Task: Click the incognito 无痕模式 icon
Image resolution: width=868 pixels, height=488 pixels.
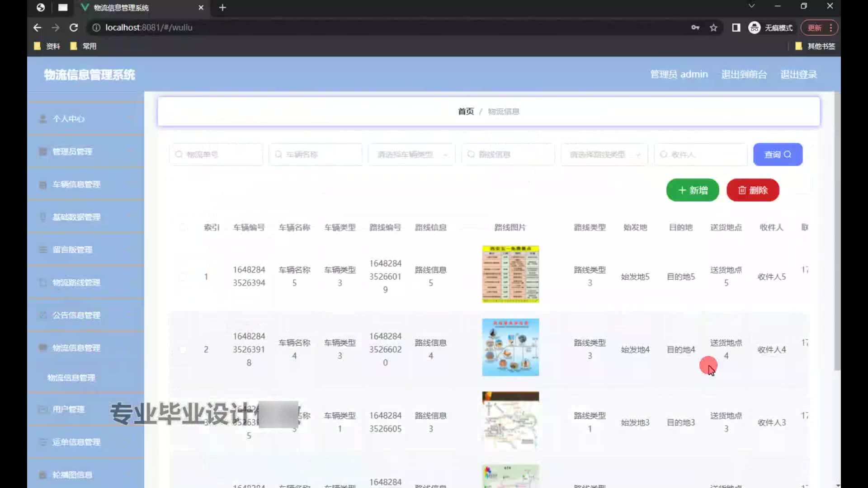Action: click(x=754, y=28)
